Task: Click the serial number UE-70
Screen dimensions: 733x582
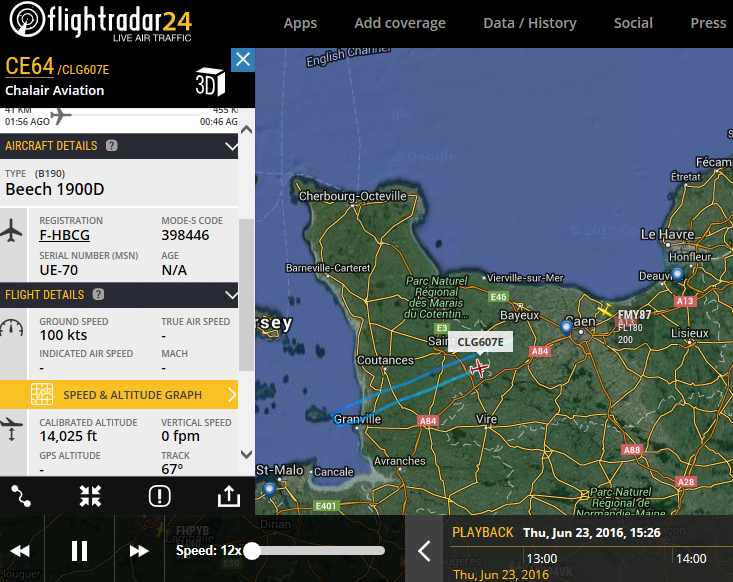Action: pyautogui.click(x=59, y=270)
